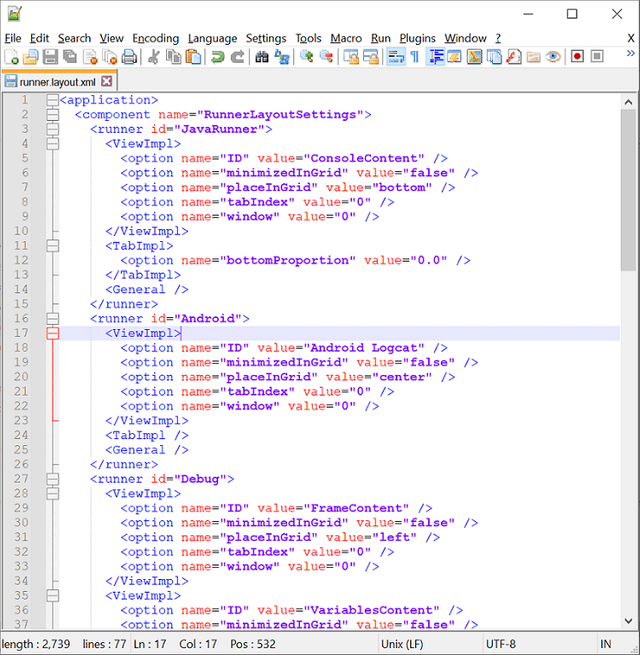Click the UTF-8 encoding status field
This screenshot has height=655, width=640.
tap(500, 644)
